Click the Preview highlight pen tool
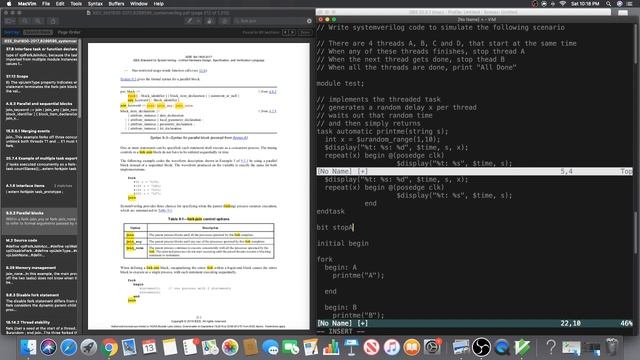The width and height of the screenshot is (640, 360). coord(189,21)
